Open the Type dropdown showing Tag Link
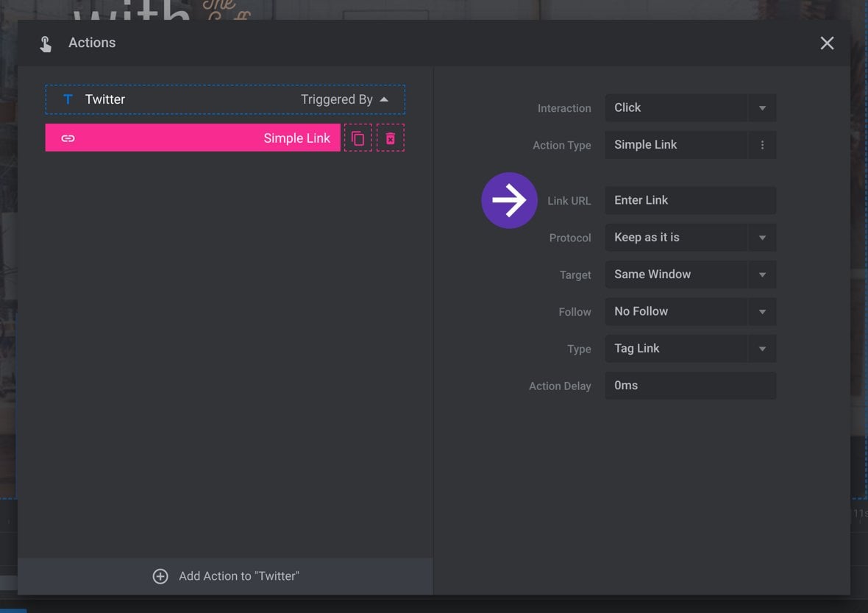The image size is (868, 613). [x=690, y=349]
